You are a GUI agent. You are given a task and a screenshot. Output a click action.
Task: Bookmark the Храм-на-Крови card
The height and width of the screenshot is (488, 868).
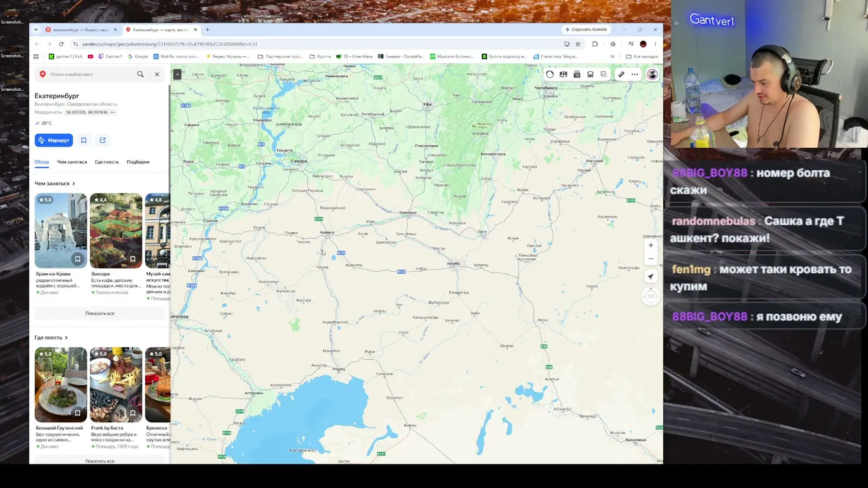(77, 259)
